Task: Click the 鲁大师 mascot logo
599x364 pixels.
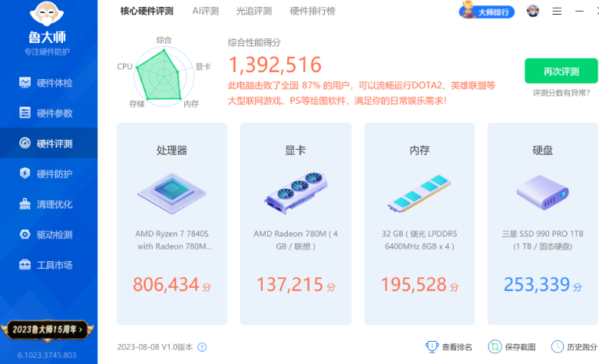Action: [x=47, y=13]
